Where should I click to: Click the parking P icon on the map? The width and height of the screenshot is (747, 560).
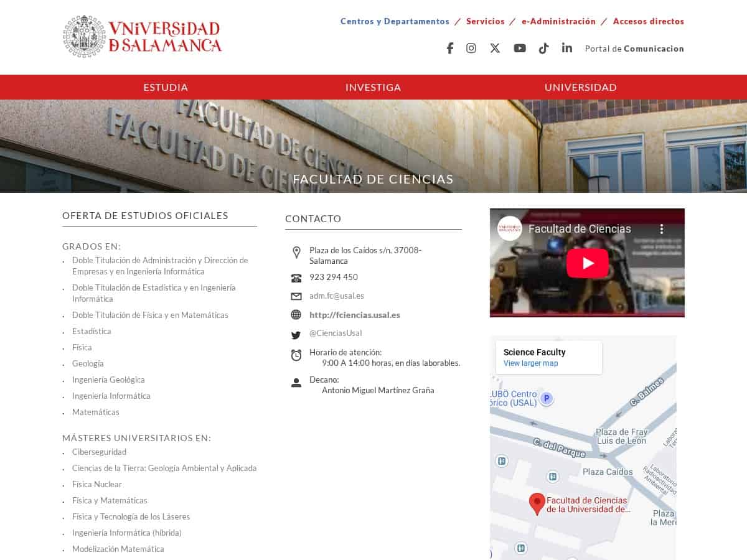coord(547,398)
